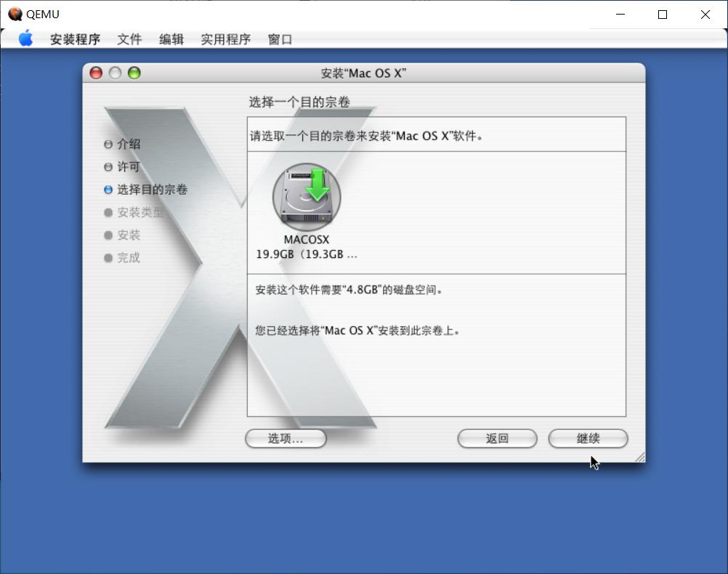
Task: Open installer options via 选项… button
Action: 286,438
